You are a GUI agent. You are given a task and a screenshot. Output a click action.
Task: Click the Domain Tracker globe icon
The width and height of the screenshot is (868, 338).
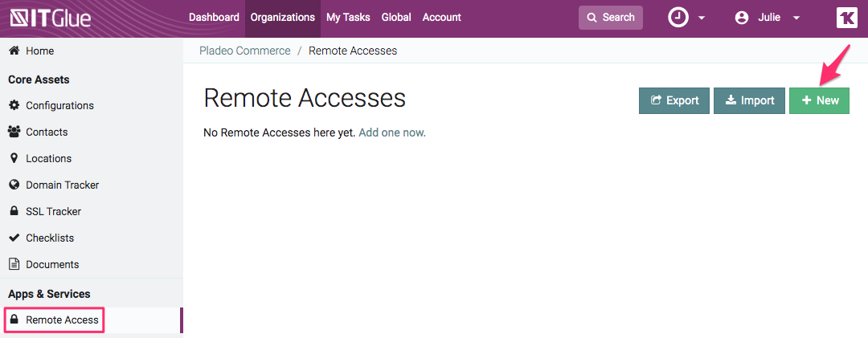point(14,185)
